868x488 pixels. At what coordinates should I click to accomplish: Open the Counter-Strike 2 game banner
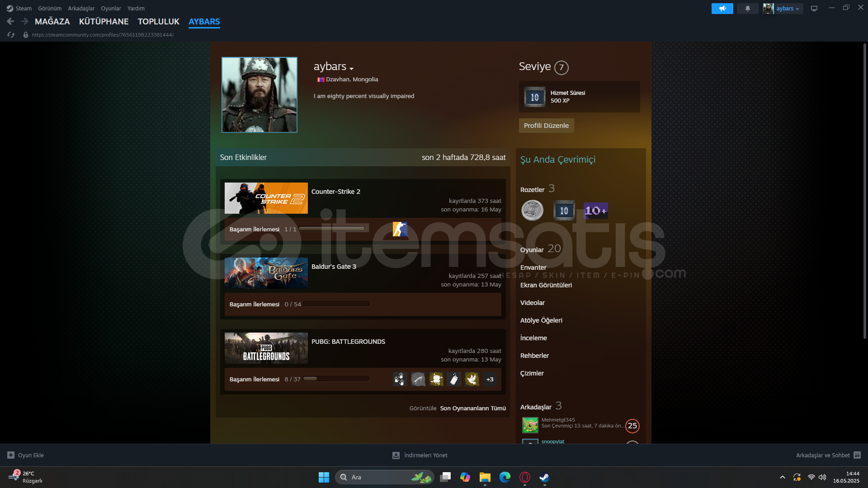(266, 198)
